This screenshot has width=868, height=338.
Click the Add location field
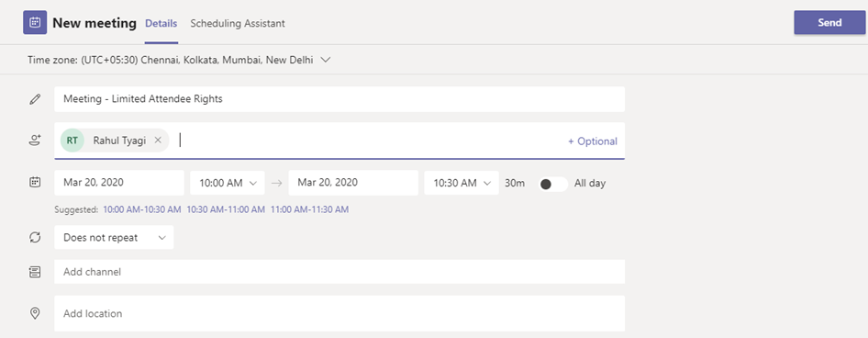339,313
